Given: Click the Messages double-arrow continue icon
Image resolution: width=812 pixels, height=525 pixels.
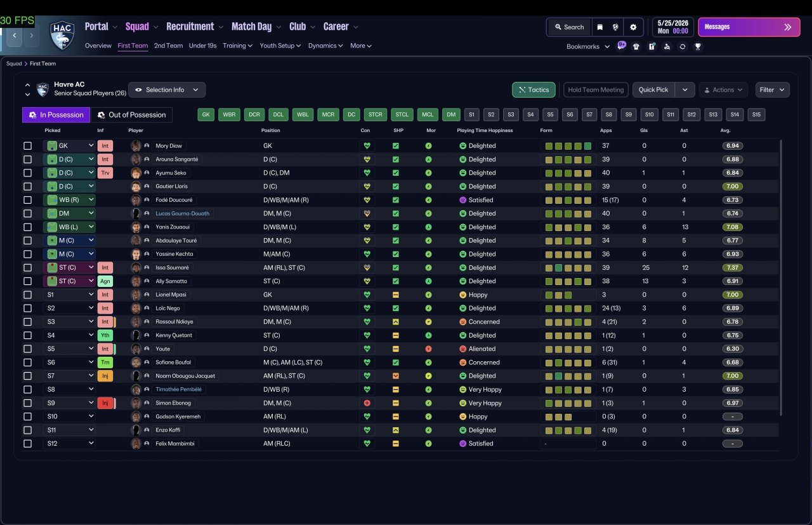Looking at the screenshot, I should tap(788, 27).
